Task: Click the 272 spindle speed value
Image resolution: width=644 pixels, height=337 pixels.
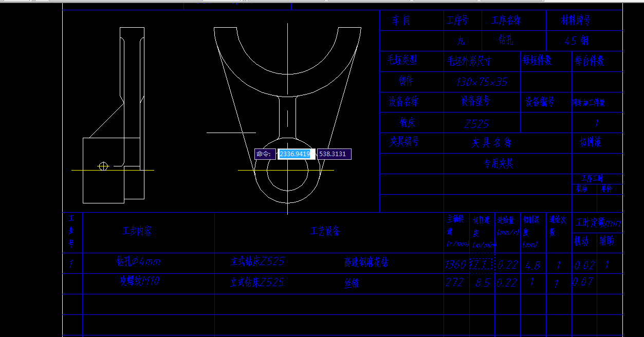Action: click(455, 283)
